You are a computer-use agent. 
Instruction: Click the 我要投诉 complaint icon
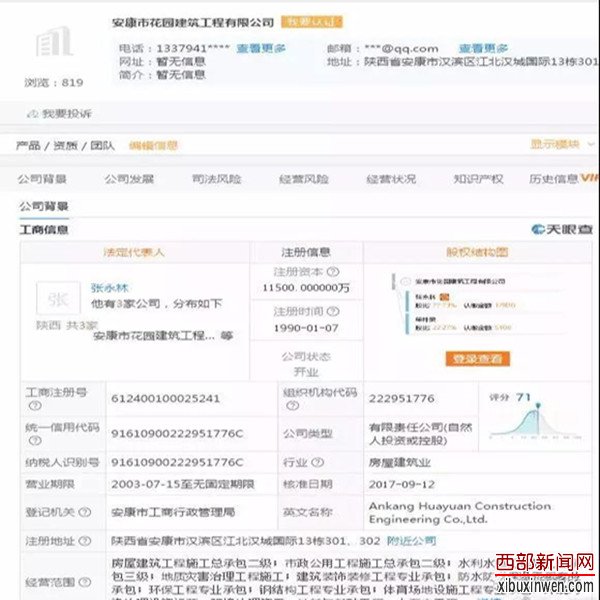(32, 114)
